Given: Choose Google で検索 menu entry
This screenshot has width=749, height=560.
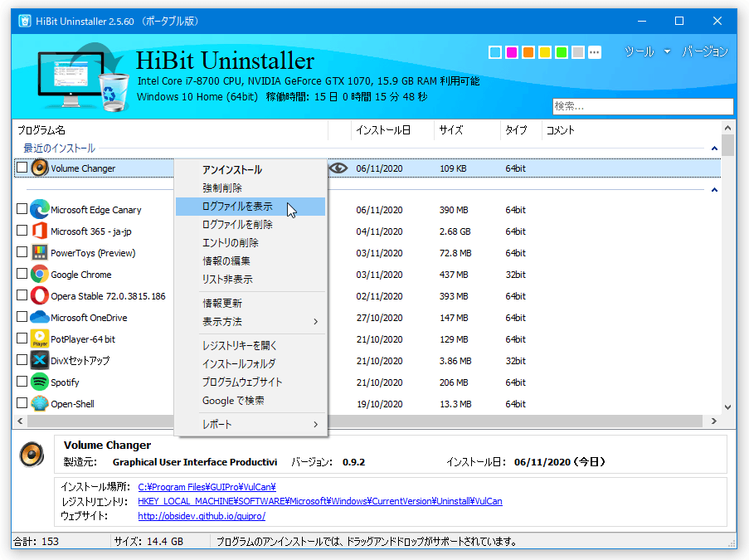Looking at the screenshot, I should [250, 401].
